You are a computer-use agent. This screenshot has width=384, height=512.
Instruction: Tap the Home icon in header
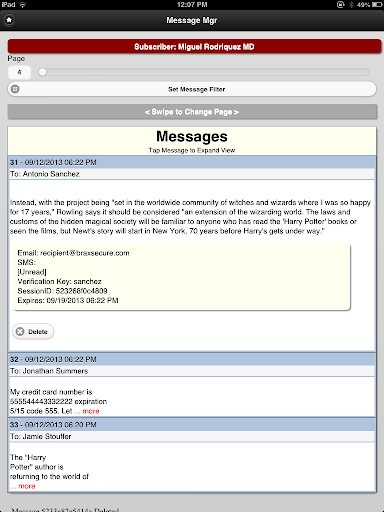tap(9, 20)
